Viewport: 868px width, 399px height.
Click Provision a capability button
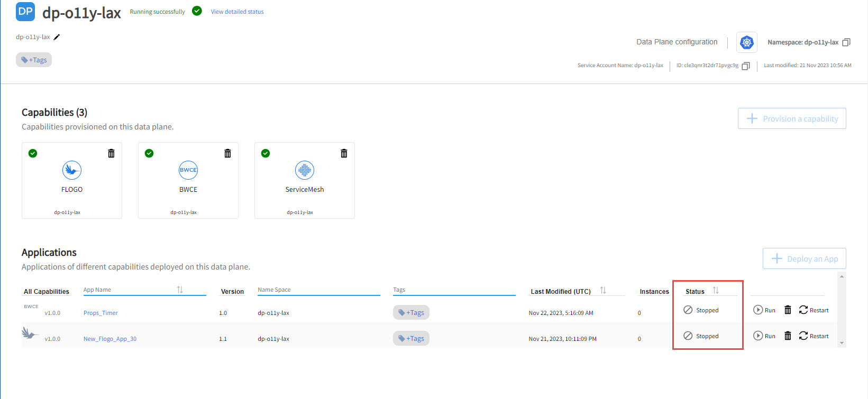coord(792,118)
